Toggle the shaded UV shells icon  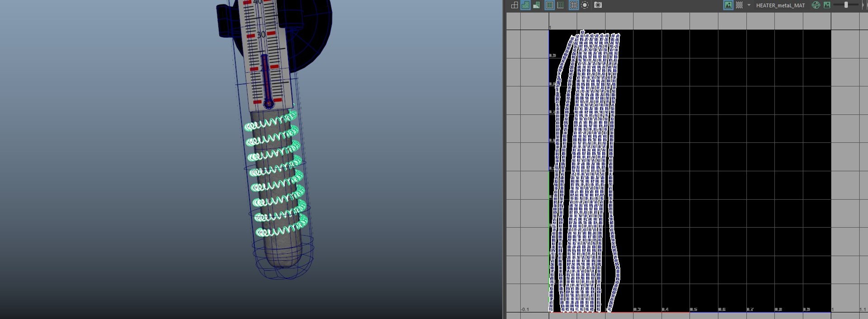tap(525, 5)
